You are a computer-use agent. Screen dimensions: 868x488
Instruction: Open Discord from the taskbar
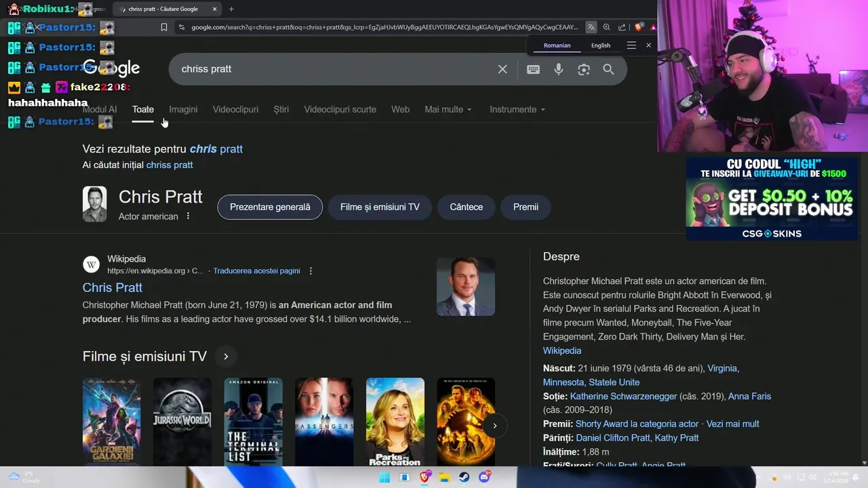pos(485,477)
